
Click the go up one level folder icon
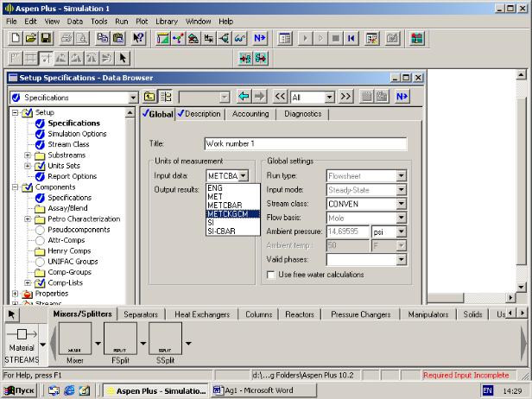(x=149, y=98)
